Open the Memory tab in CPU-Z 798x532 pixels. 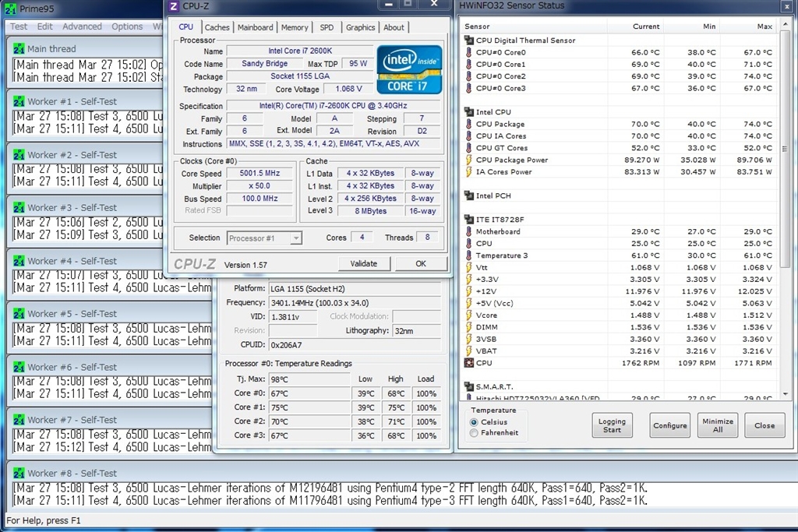(295, 27)
